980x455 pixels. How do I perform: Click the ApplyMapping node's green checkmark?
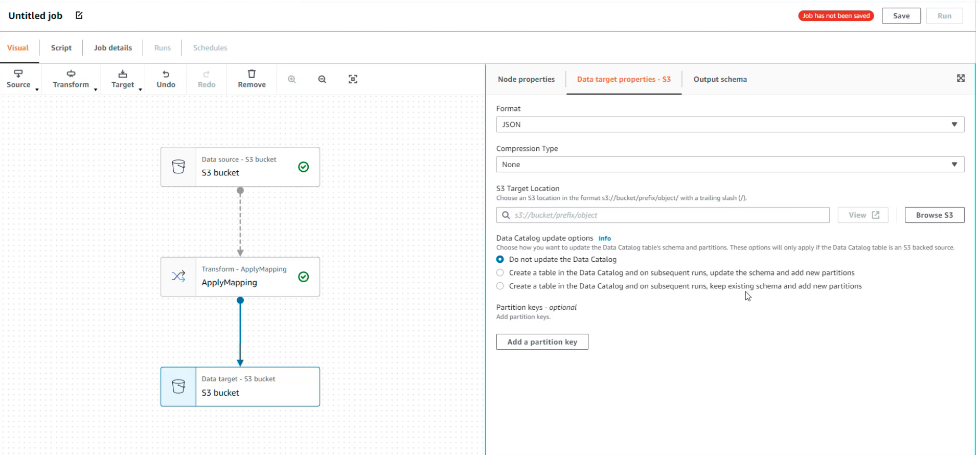click(x=304, y=277)
